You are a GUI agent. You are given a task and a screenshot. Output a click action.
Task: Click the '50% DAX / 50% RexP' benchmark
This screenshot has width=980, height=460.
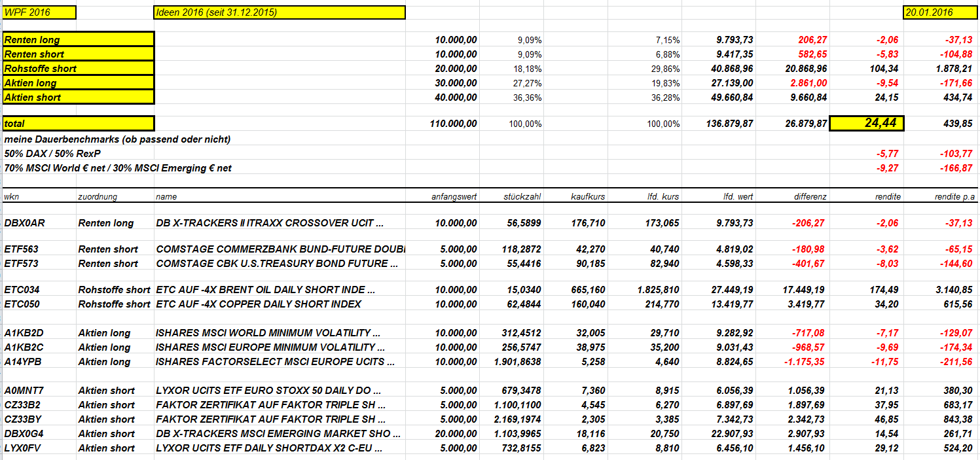tap(54, 153)
